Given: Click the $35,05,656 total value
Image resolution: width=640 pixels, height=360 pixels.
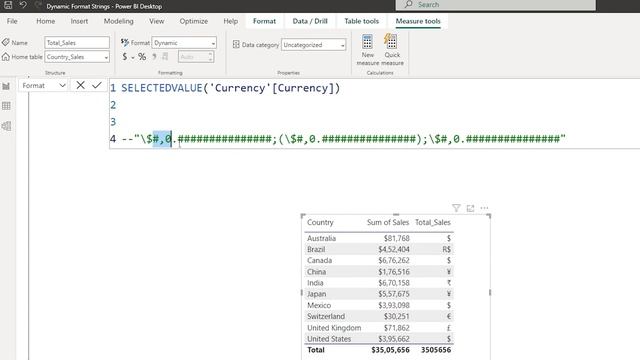Looking at the screenshot, I should pyautogui.click(x=390, y=350).
